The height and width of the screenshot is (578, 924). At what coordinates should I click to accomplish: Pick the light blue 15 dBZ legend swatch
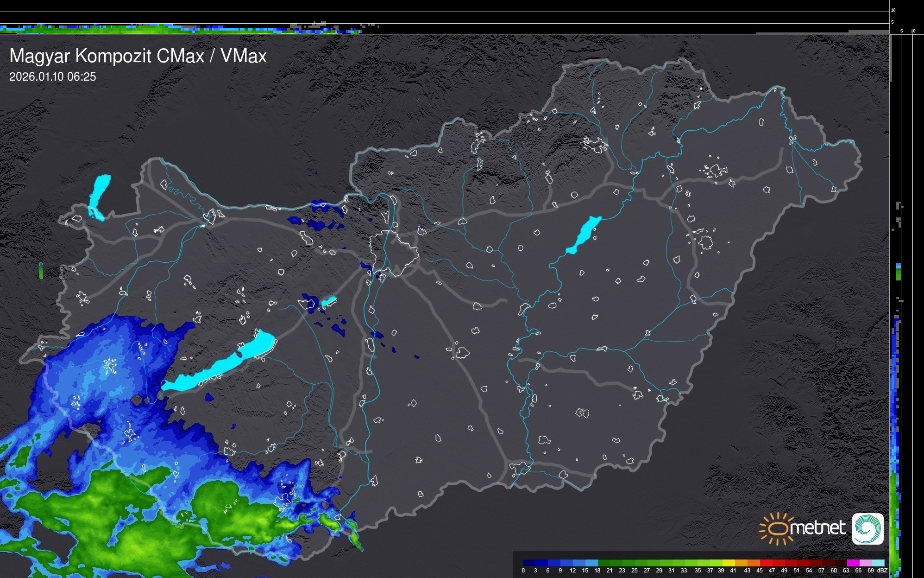tap(591, 563)
